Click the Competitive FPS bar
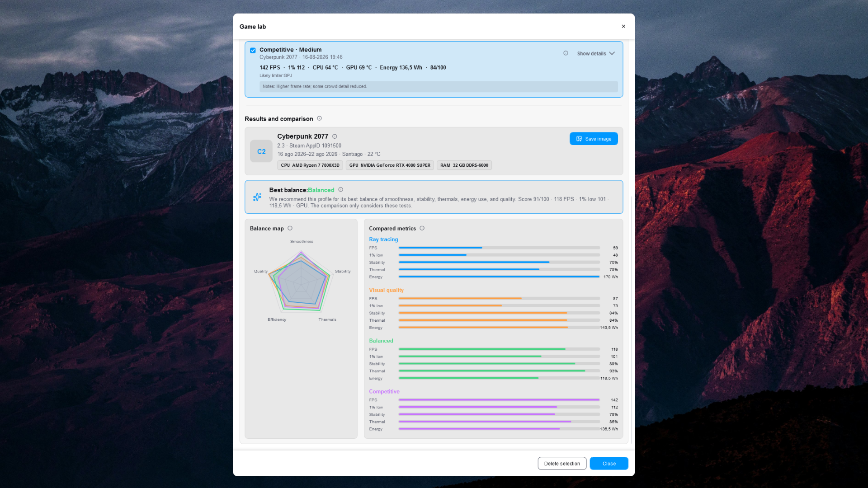 click(499, 400)
